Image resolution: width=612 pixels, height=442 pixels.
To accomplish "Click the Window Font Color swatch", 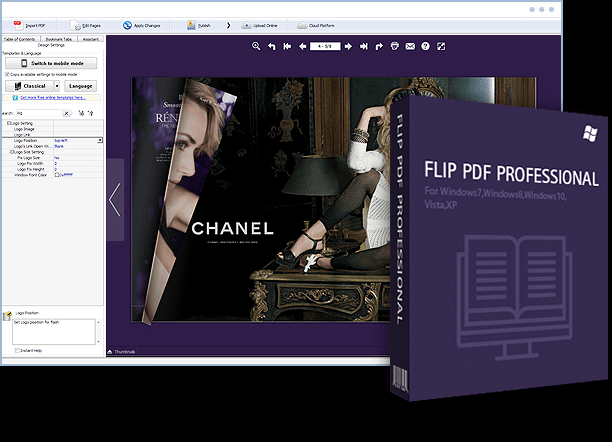I will click(57, 175).
